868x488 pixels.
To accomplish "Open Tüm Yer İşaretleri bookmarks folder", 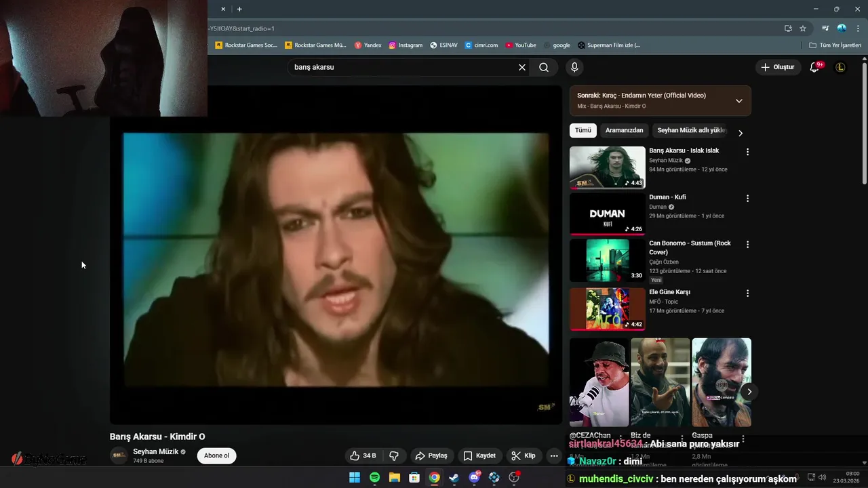I will [x=835, y=45].
